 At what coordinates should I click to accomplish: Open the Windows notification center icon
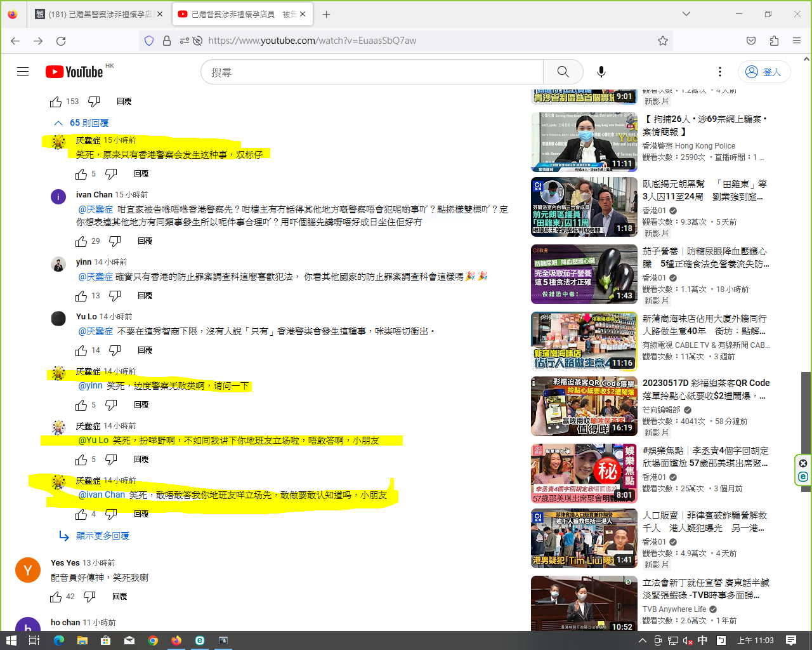pyautogui.click(x=791, y=640)
